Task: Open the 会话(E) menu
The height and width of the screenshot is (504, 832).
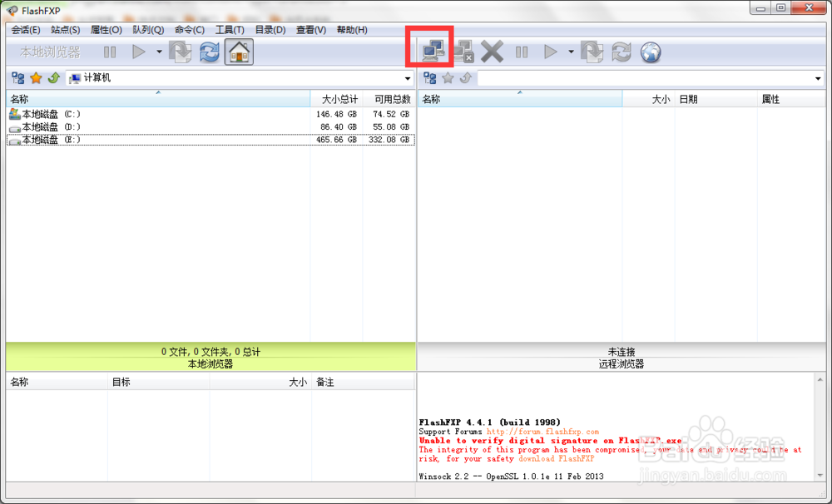Action: [26, 30]
